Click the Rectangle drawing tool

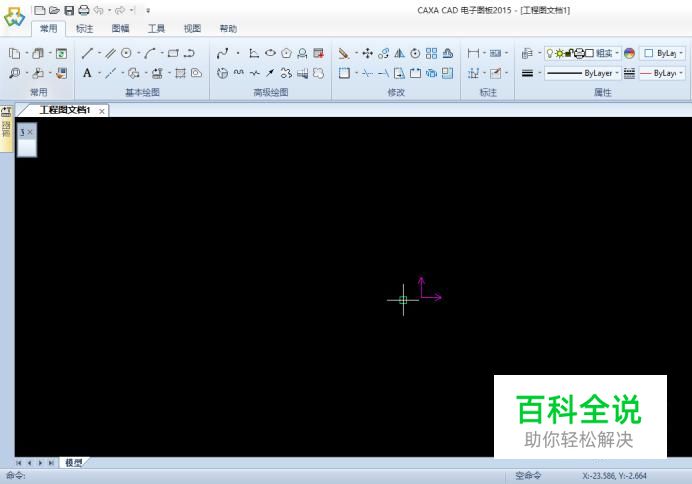click(172, 53)
